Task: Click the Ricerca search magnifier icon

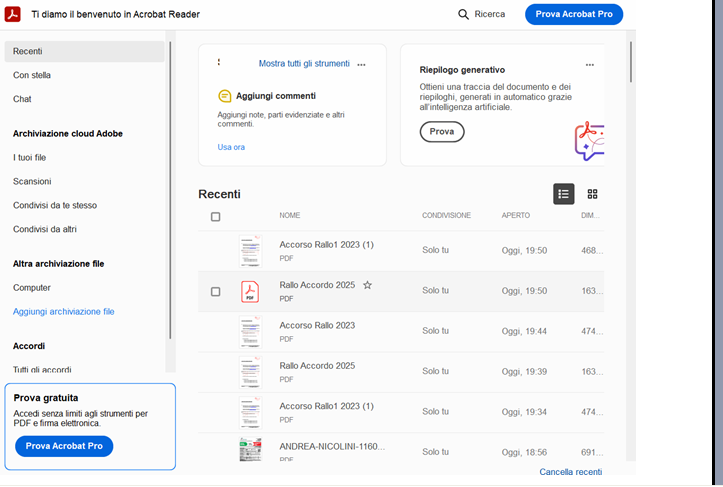Action: (463, 14)
